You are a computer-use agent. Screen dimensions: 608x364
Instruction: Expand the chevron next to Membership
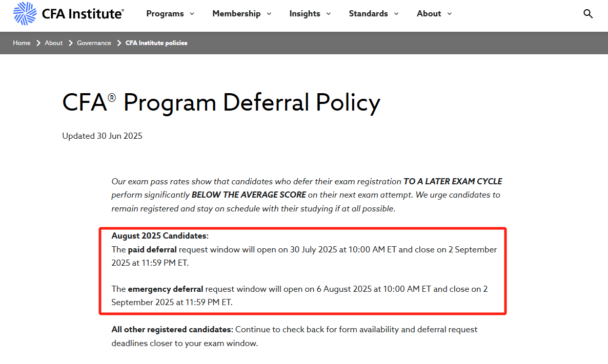pyautogui.click(x=269, y=14)
